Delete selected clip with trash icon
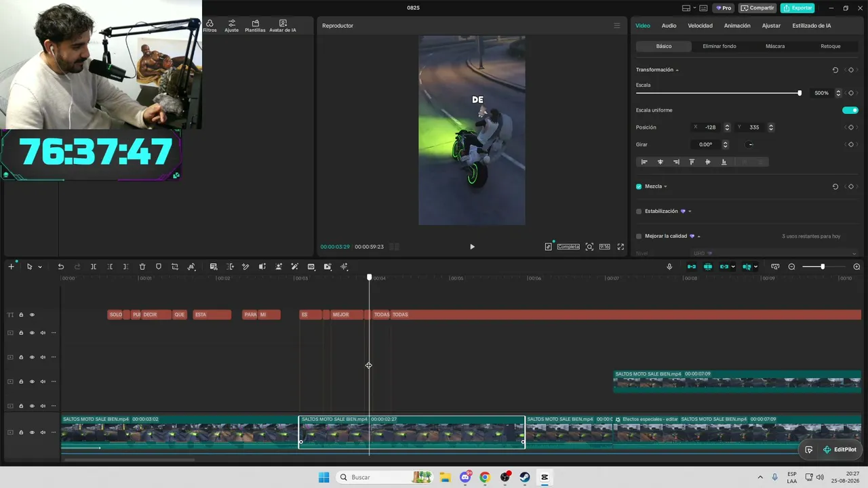Viewport: 868px width, 488px height. 142,267
